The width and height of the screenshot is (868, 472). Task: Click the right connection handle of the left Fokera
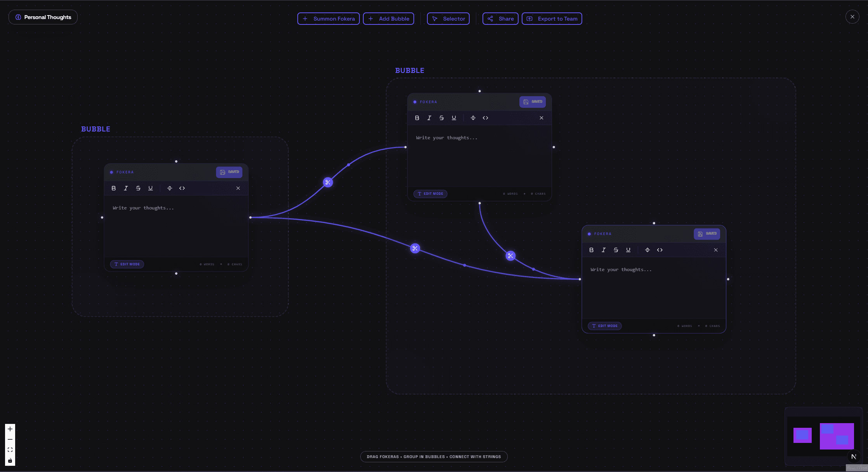250,218
